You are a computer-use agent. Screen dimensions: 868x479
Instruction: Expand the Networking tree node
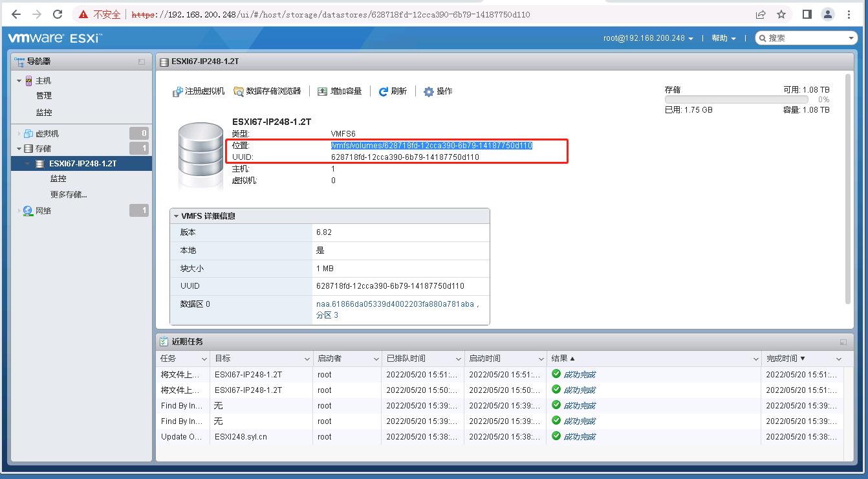[x=19, y=210]
